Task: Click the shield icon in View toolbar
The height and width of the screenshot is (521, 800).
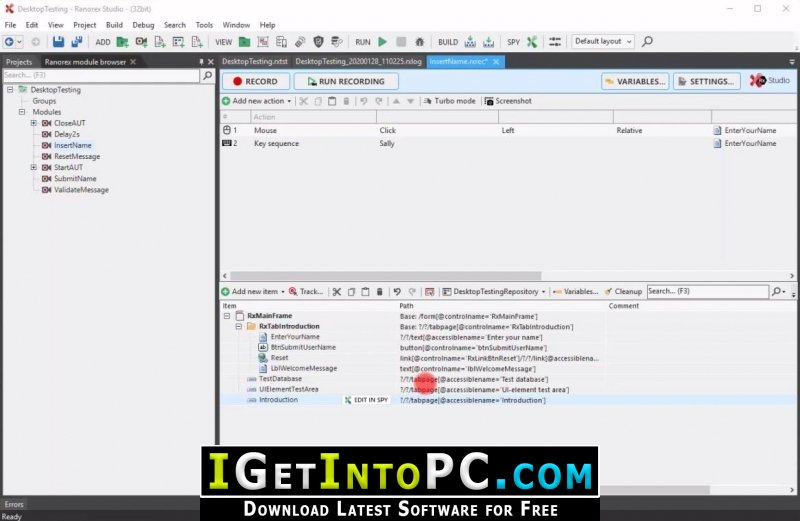Action: click(x=318, y=42)
